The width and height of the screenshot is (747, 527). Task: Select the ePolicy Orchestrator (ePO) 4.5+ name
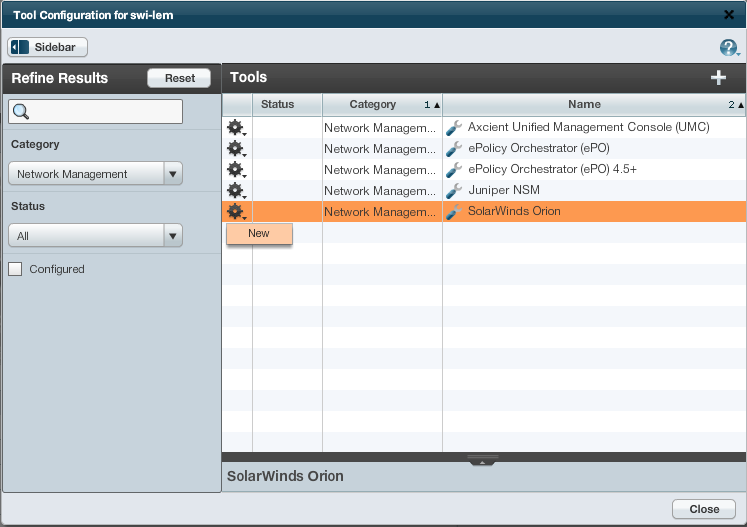(552, 169)
